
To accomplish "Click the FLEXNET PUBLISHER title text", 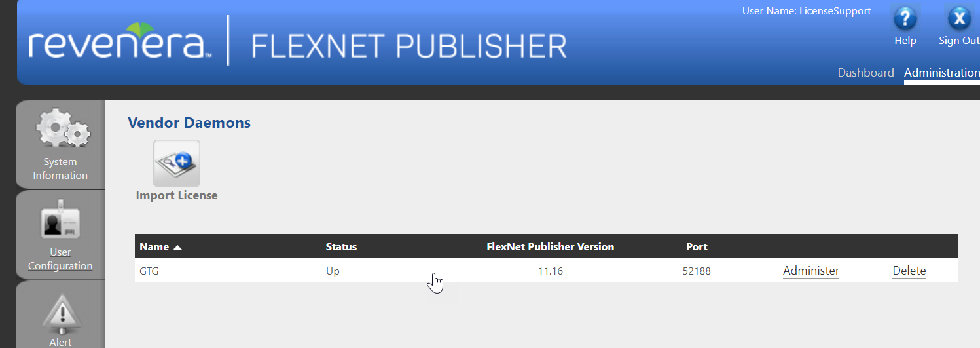I will point(409,47).
